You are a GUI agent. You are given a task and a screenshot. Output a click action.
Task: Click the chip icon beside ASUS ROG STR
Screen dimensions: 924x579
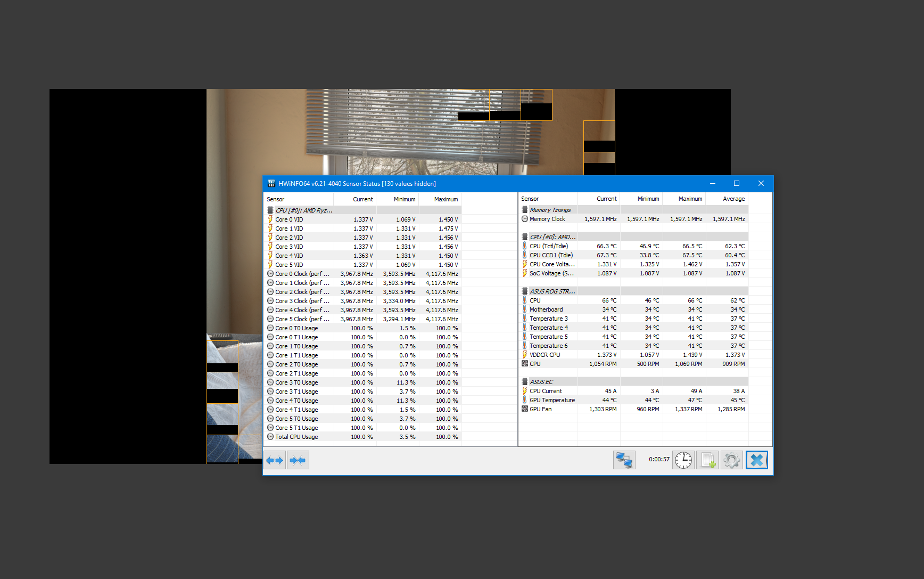[x=525, y=291]
